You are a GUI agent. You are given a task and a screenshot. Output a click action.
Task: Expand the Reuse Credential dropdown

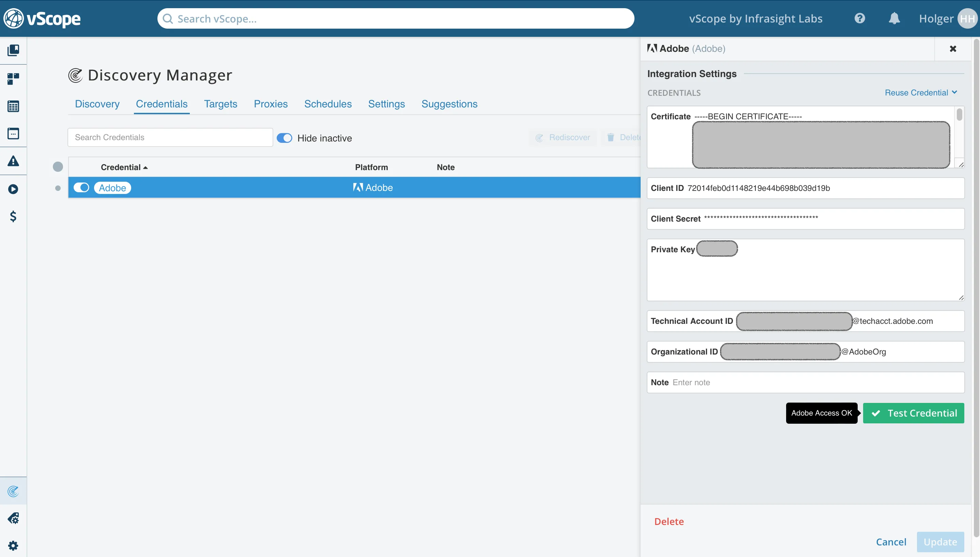(x=922, y=92)
